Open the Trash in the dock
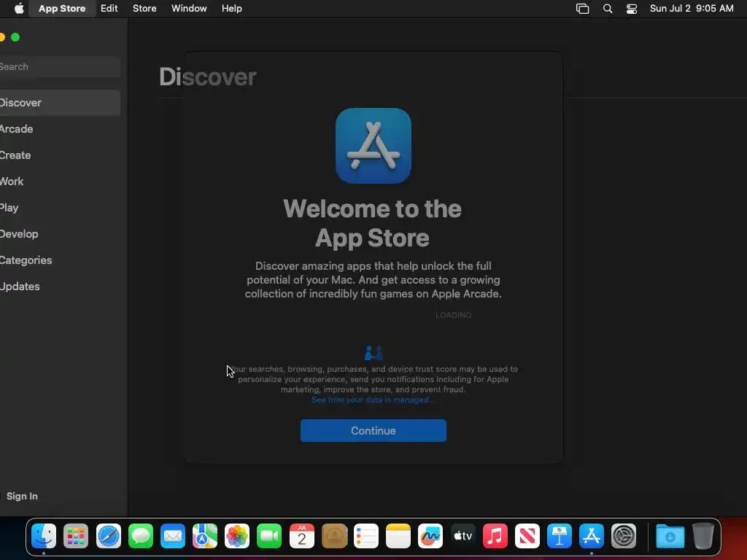Viewport: 747px width, 560px height. pos(703,536)
